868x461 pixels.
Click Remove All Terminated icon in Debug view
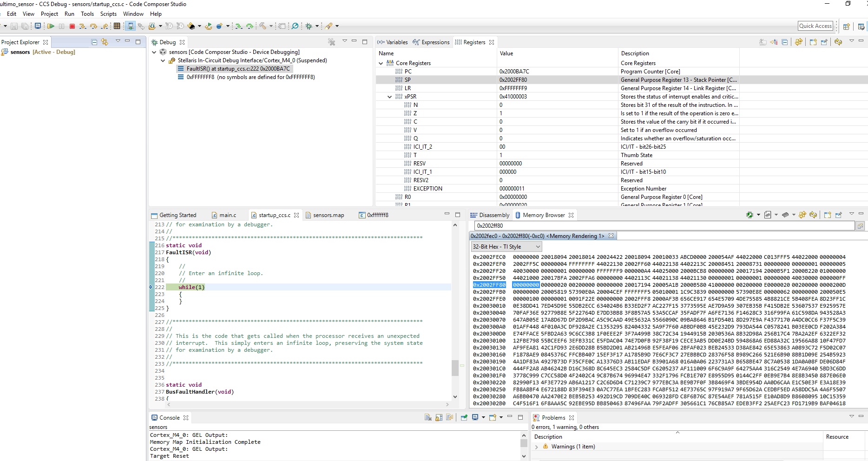[x=332, y=42]
